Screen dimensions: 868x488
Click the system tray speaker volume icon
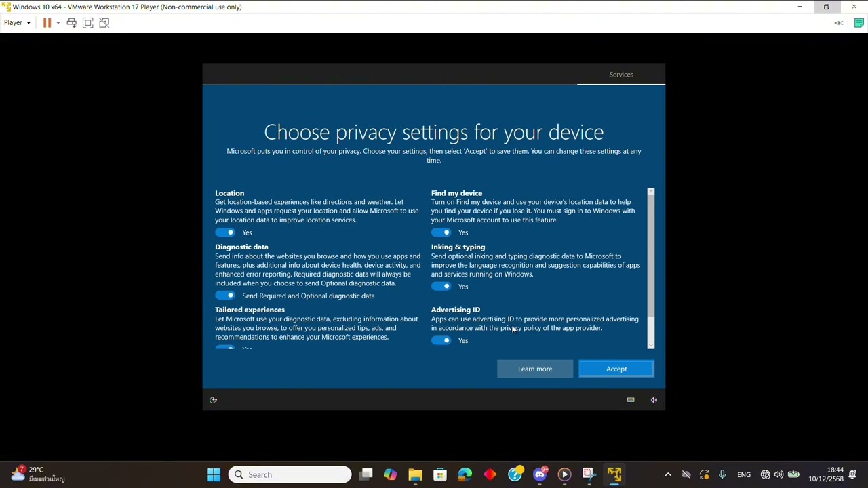[778, 474]
